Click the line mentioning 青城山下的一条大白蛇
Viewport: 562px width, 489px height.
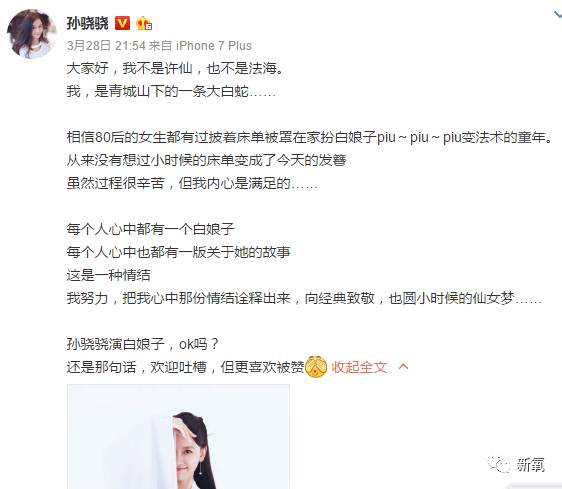point(171,91)
